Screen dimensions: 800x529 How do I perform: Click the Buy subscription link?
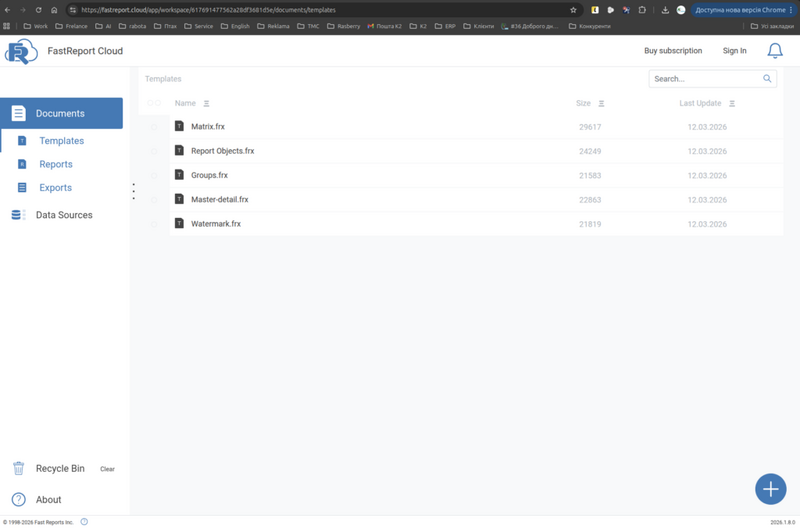(672, 50)
